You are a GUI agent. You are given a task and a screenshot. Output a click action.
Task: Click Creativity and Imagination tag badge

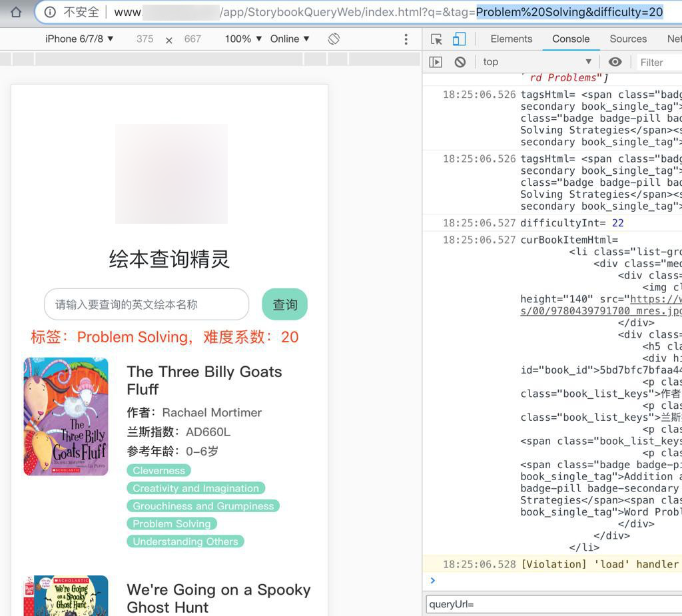point(196,488)
